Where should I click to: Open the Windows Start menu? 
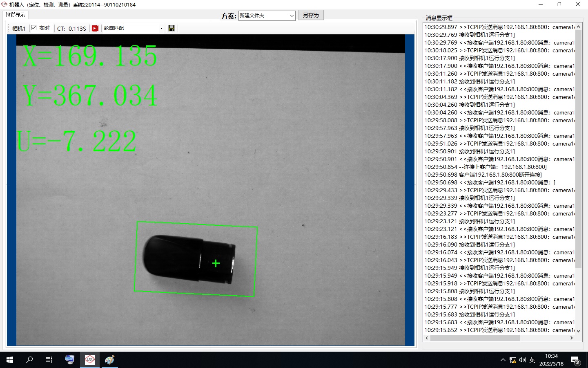[x=10, y=360]
